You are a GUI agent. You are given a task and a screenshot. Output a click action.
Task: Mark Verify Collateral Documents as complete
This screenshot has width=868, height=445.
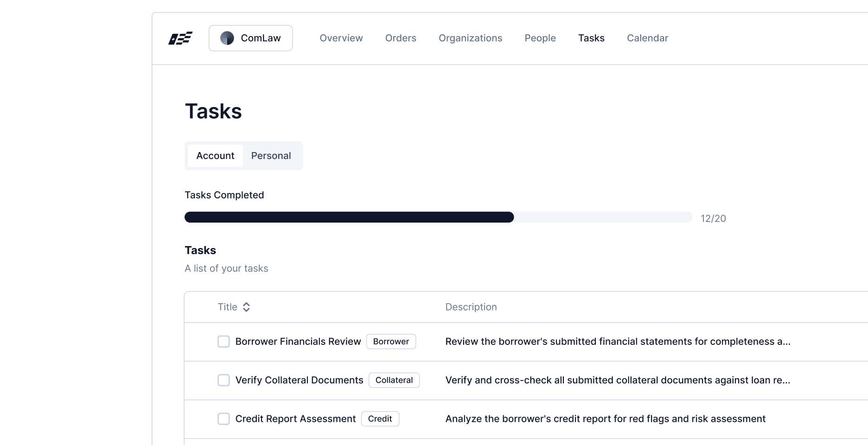[x=223, y=380]
